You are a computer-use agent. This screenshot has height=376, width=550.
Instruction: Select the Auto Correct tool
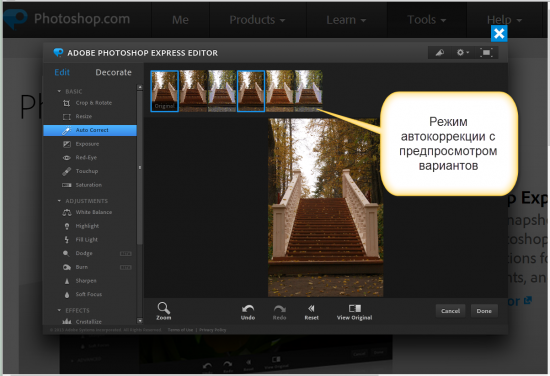[90, 130]
